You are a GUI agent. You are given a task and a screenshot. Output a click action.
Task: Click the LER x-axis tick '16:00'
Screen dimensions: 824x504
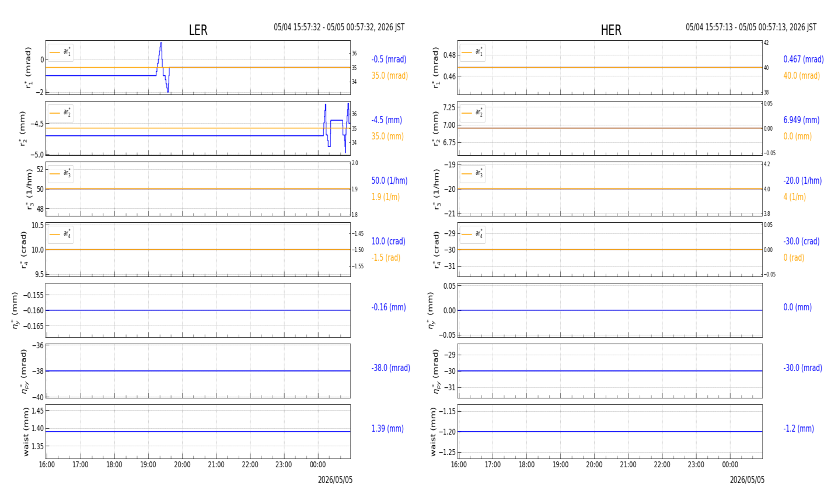pos(47,465)
